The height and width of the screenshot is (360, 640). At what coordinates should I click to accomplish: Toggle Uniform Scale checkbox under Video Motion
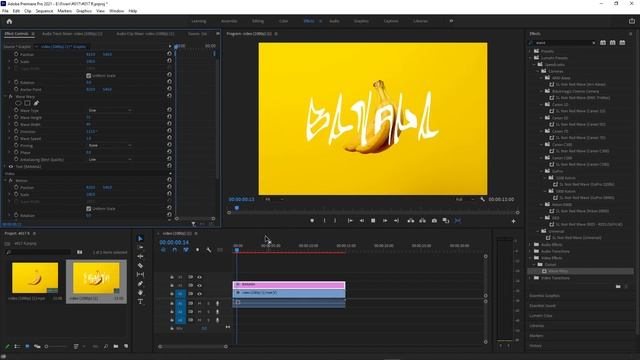[x=89, y=209]
